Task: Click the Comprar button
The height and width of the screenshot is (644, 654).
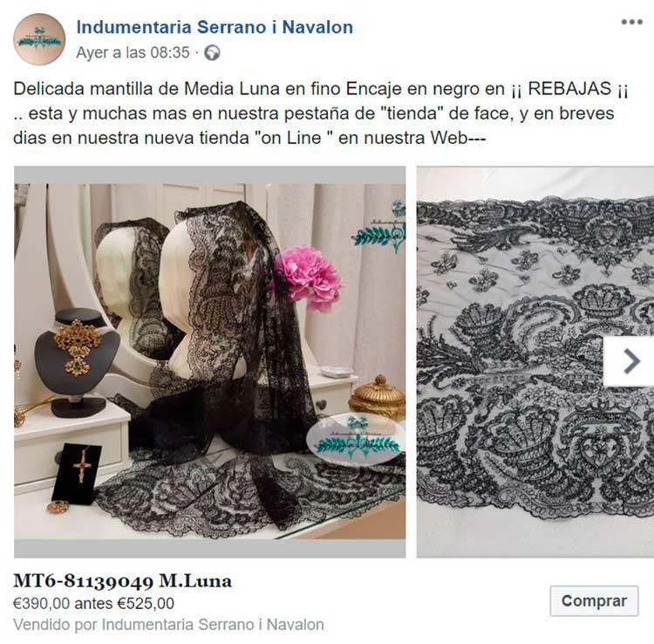Action: [x=594, y=601]
